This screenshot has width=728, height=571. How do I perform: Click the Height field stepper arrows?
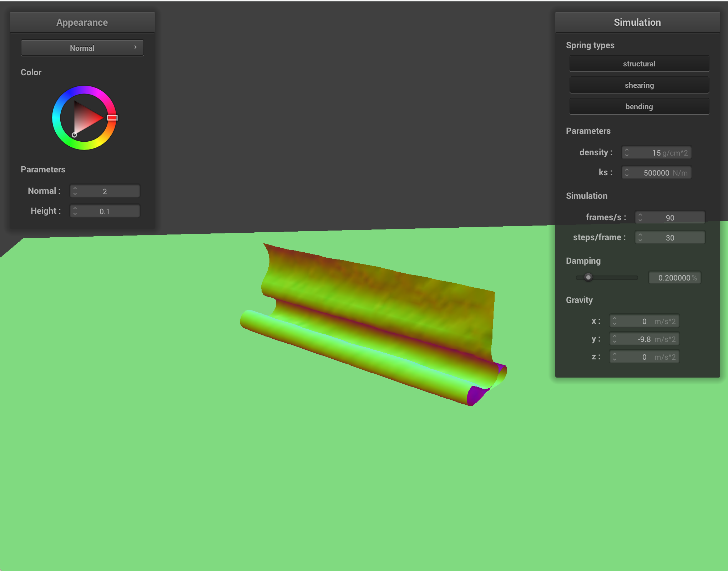75,211
